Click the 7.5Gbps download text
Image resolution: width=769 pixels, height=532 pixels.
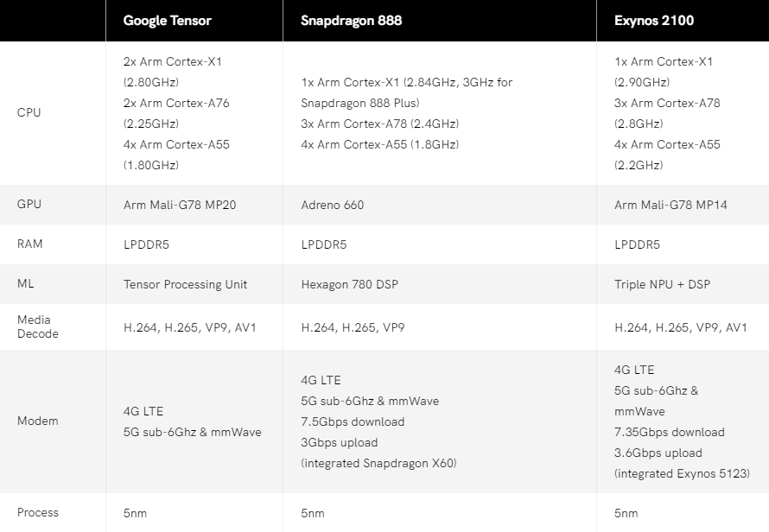[x=353, y=421]
